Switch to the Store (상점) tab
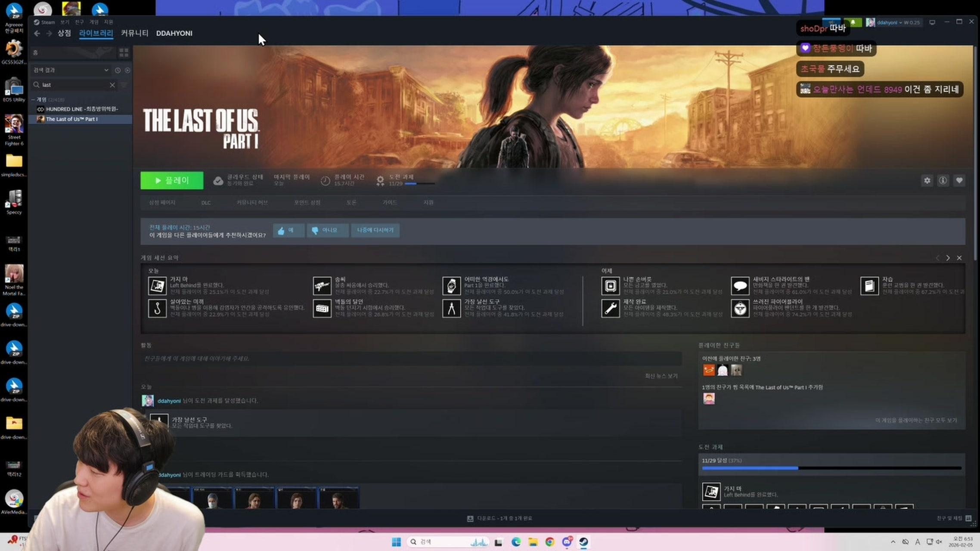This screenshot has width=980, height=551. pos(64,33)
